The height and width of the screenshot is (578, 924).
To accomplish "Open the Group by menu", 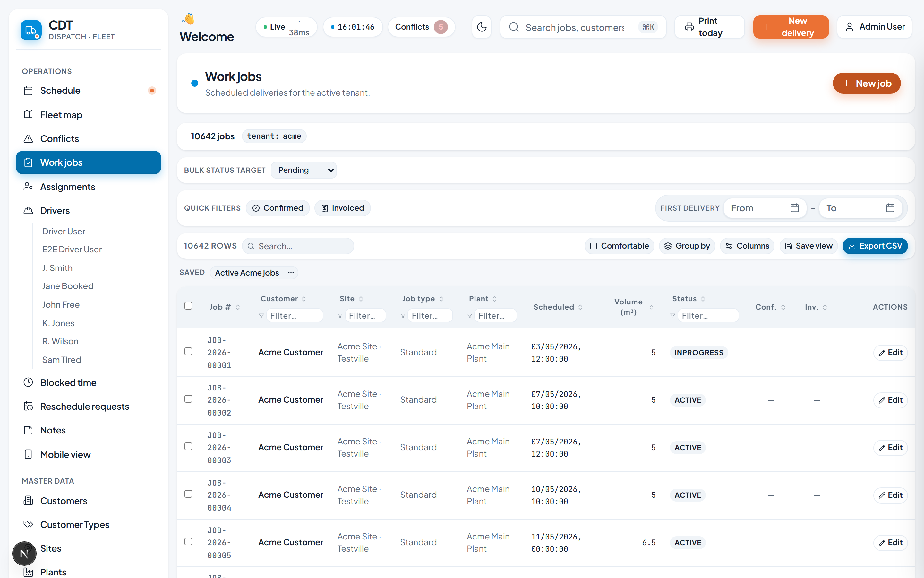I will (x=687, y=246).
